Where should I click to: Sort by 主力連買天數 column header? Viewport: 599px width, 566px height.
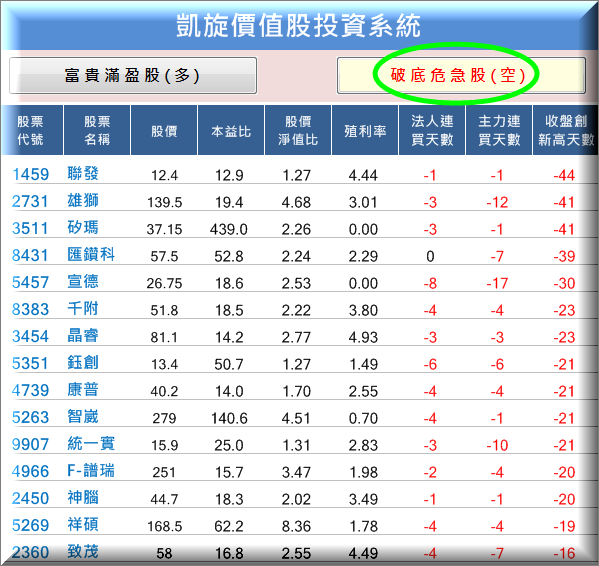pos(499,131)
